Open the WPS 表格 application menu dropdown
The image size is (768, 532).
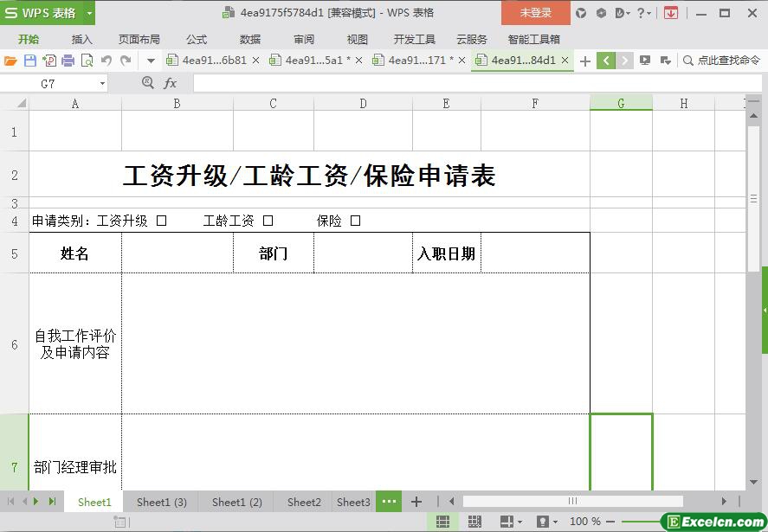pyautogui.click(x=89, y=13)
